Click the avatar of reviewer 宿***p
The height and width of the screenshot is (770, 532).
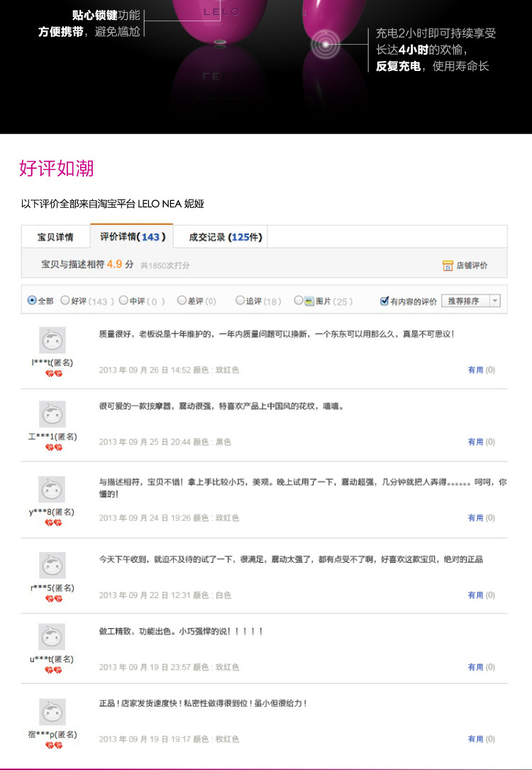pos(52,712)
